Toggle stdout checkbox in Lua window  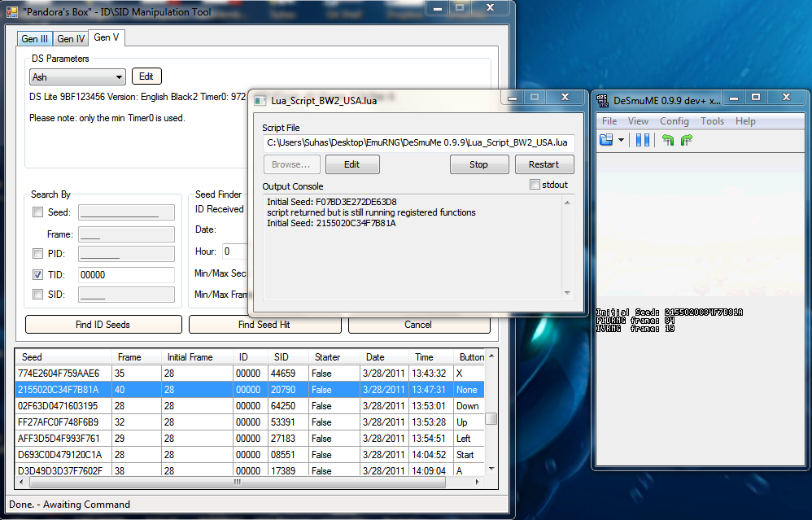coord(535,185)
